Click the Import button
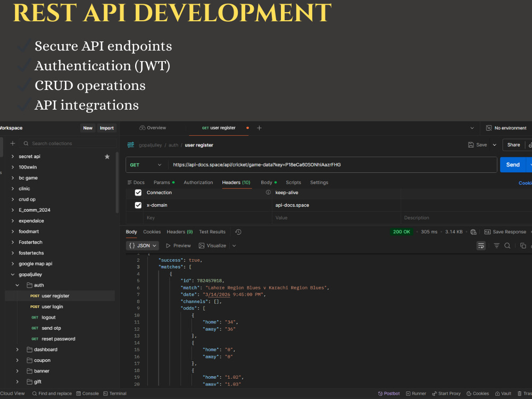This screenshot has height=399, width=532. [x=107, y=128]
